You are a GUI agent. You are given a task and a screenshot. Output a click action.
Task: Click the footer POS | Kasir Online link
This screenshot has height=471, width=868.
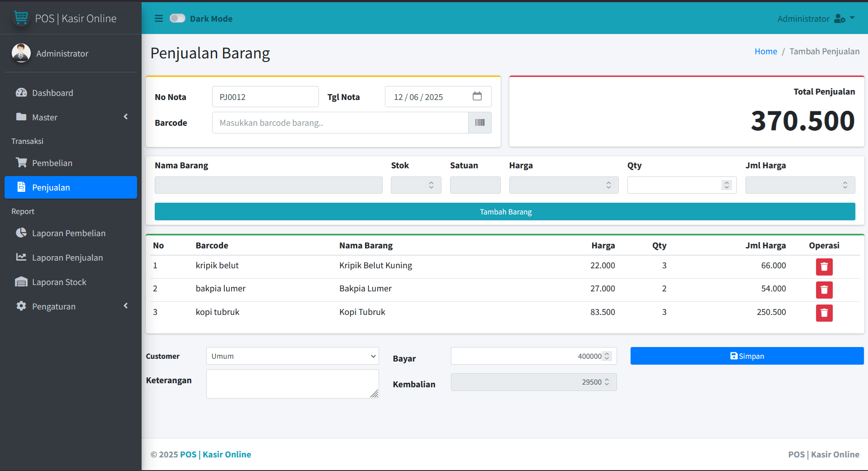215,454
